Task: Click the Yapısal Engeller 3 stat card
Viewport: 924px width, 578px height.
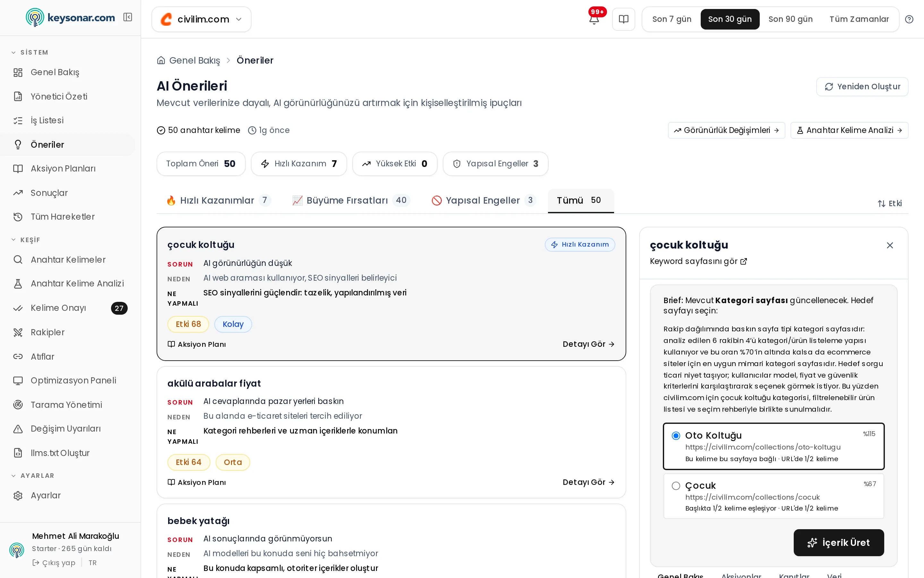Action: pyautogui.click(x=496, y=164)
